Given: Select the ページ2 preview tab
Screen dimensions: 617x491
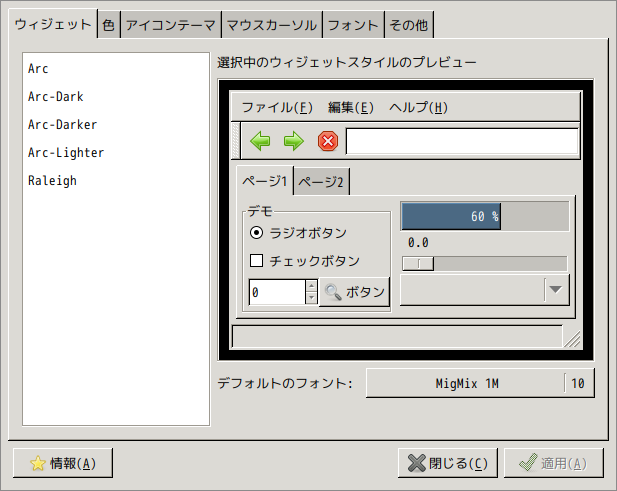Looking at the screenshot, I should point(321,182).
